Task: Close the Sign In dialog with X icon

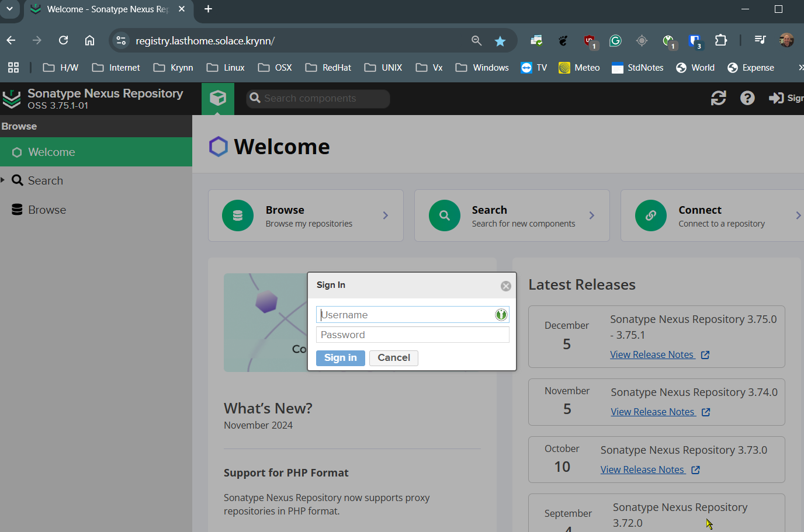Action: coord(505,286)
